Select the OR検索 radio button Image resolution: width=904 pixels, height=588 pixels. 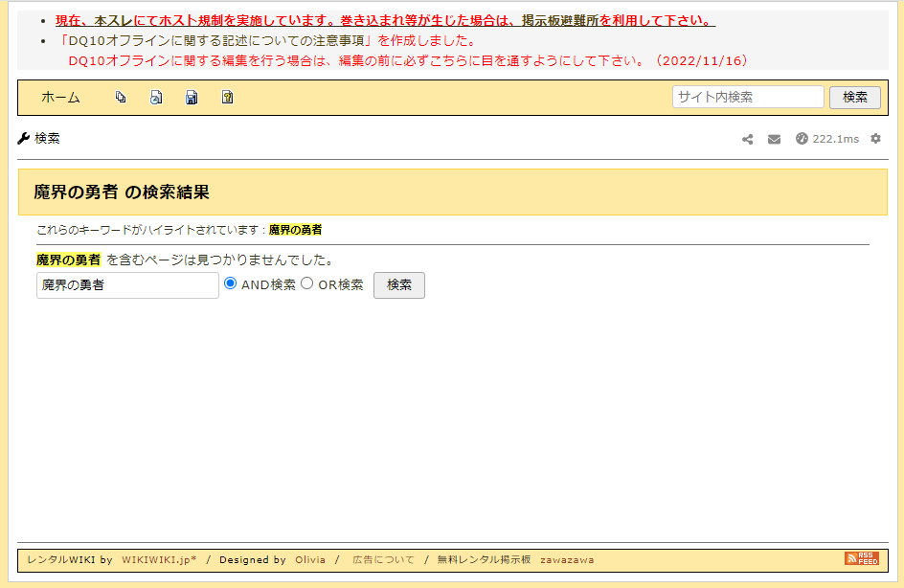(x=307, y=283)
